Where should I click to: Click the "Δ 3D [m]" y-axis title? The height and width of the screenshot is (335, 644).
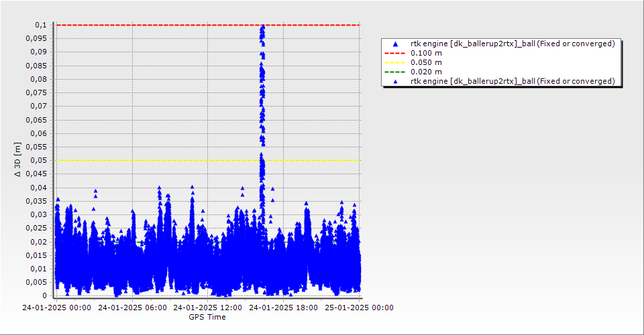(17, 159)
